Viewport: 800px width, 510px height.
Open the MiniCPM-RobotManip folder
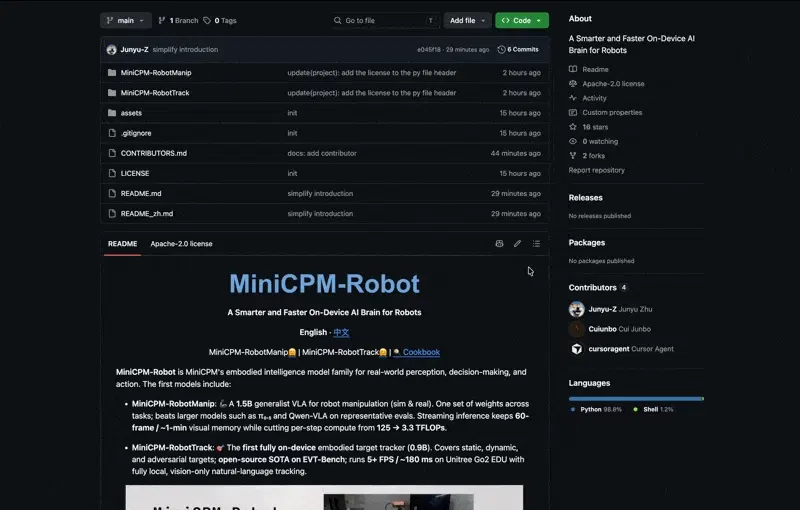pyautogui.click(x=156, y=72)
